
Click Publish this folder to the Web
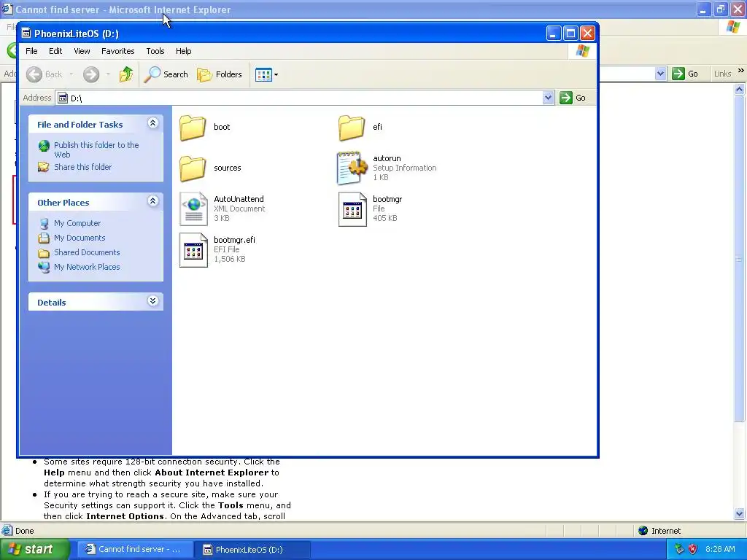[x=96, y=149]
